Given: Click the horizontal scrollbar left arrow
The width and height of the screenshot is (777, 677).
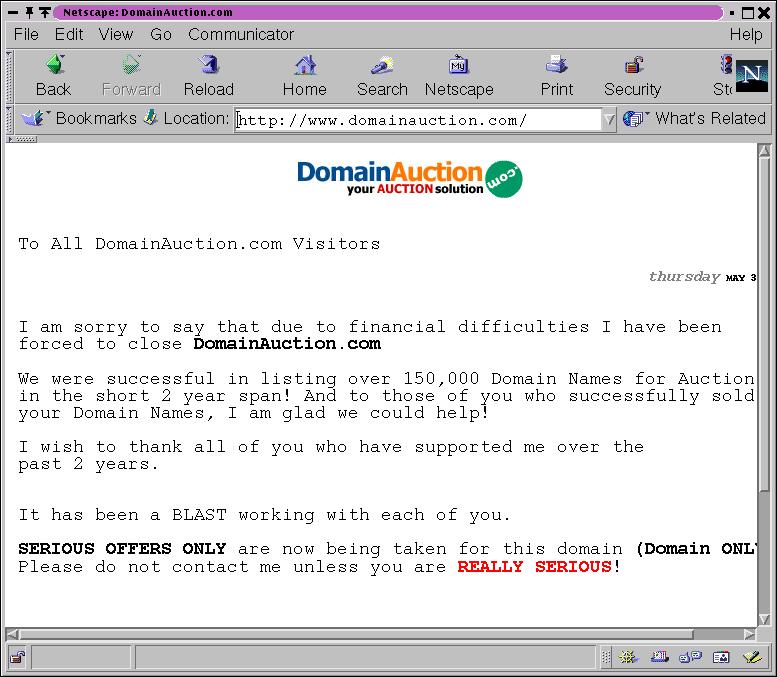Looking at the screenshot, I should pyautogui.click(x=13, y=634).
